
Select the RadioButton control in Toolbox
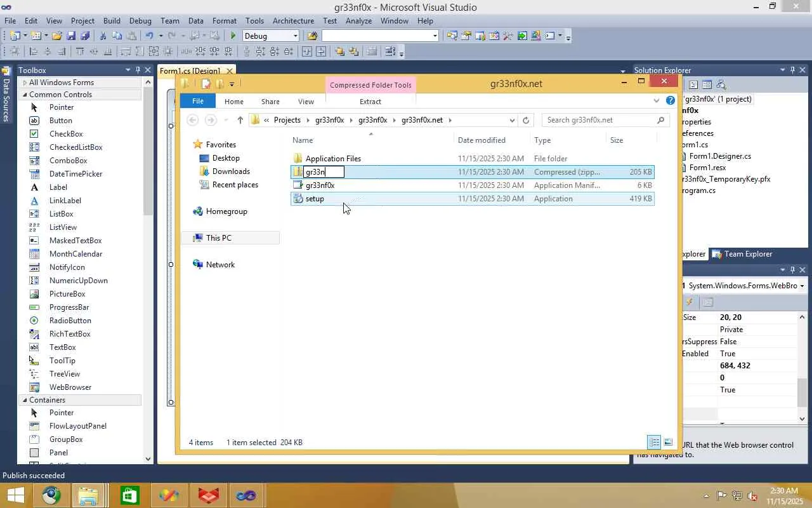tap(70, 321)
